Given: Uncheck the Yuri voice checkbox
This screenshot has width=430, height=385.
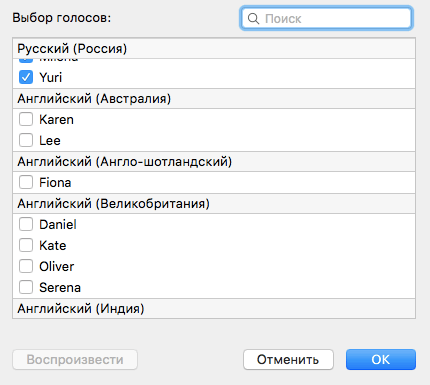Looking at the screenshot, I should (x=26, y=77).
